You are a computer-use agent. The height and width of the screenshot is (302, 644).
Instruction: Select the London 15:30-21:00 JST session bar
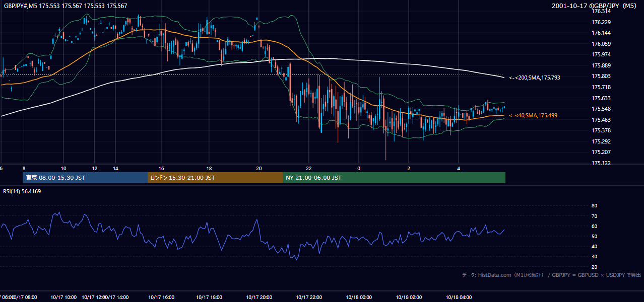pyautogui.click(x=215, y=178)
